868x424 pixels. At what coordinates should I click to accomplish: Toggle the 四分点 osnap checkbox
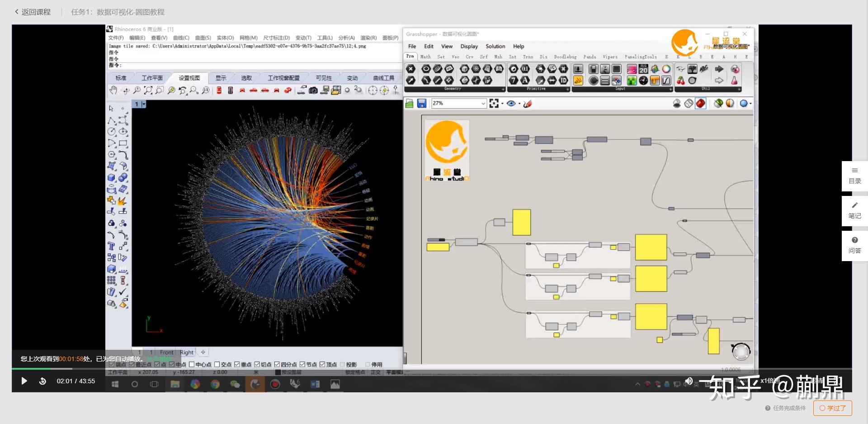coord(277,364)
